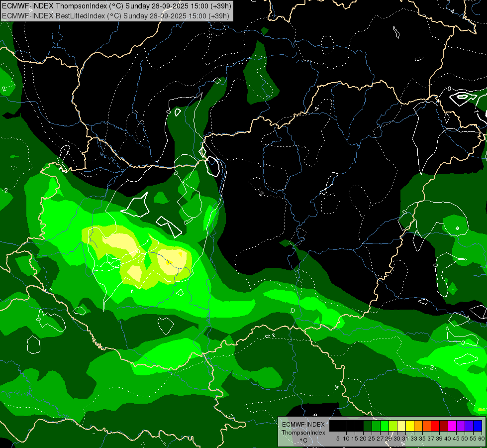
Task: Click the legend tick value '39'
Action: click(439, 439)
